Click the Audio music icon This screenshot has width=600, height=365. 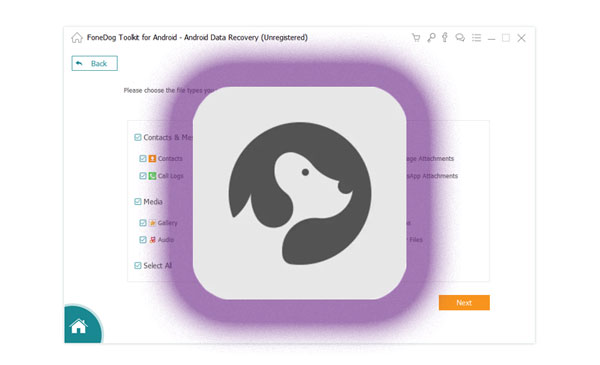pos(152,240)
